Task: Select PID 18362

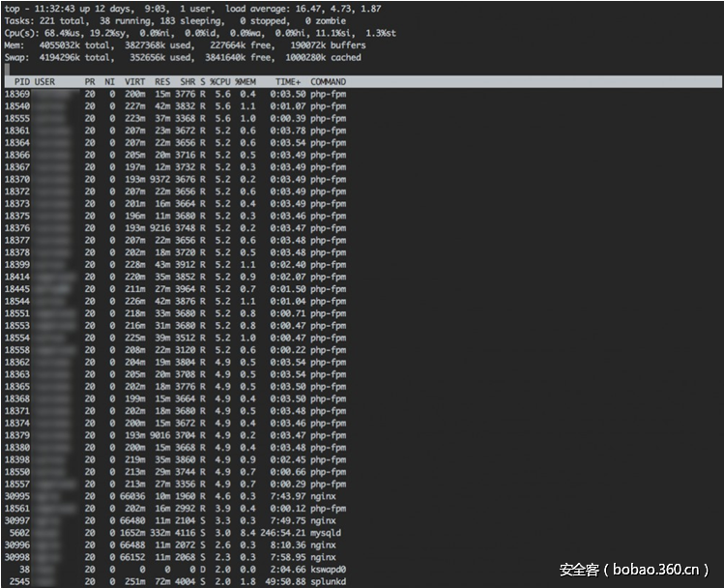Action: click(17, 362)
